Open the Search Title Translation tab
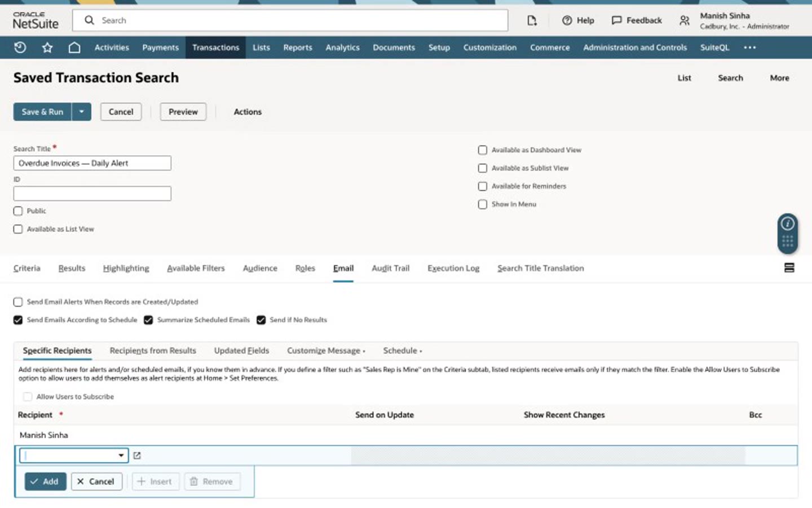812x508 pixels. point(540,268)
